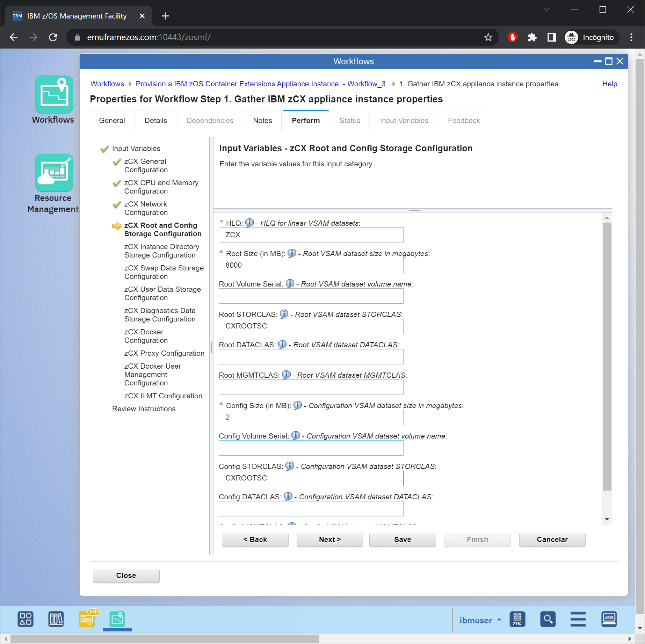The height and width of the screenshot is (644, 645).
Task: Open the taskbar hamburger menu
Action: click(x=578, y=620)
